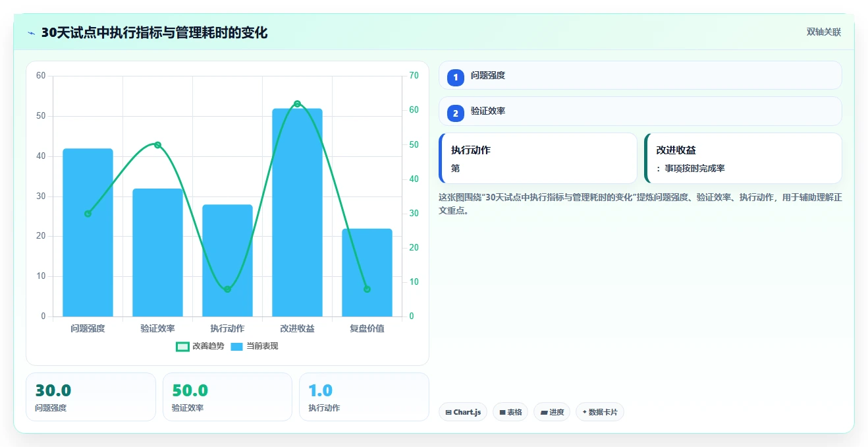Select the Chart.js tag chip
This screenshot has height=447, width=868.
[463, 412]
